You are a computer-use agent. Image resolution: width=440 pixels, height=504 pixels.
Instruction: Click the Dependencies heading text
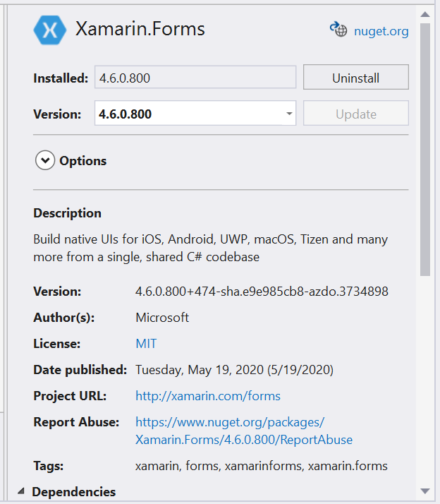[74, 492]
